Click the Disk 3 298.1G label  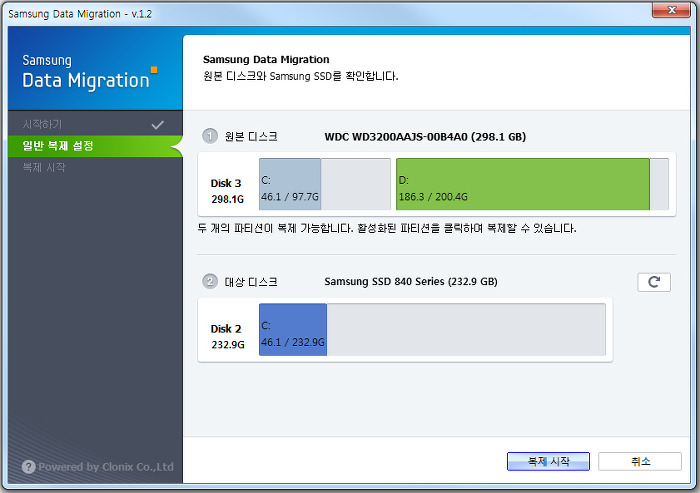click(x=227, y=191)
